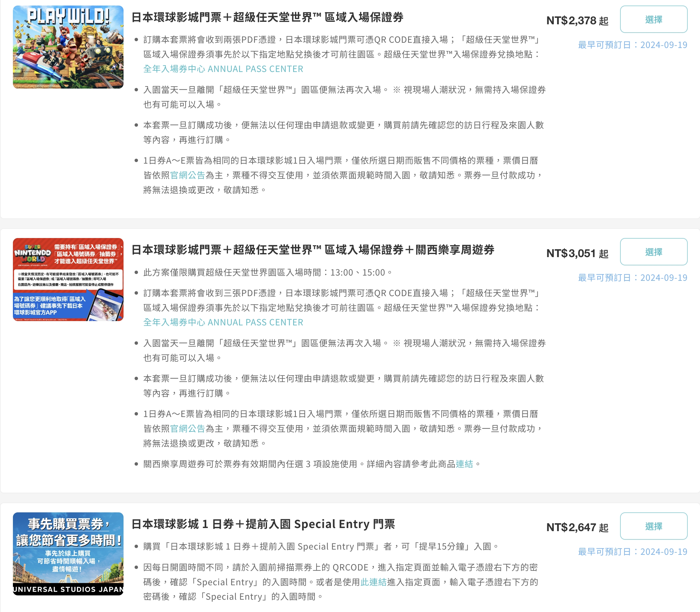
Task: Click the bullet mentioning 三張PDF憑證
Action: 342,308
